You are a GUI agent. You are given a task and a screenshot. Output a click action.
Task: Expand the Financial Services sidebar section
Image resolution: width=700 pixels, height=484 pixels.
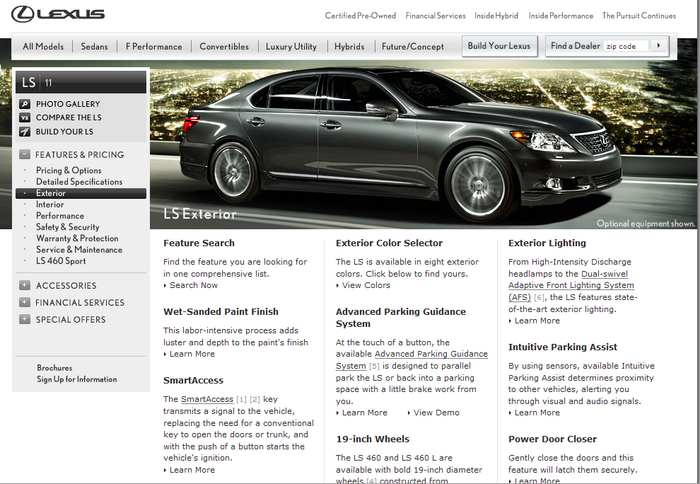tap(25, 302)
